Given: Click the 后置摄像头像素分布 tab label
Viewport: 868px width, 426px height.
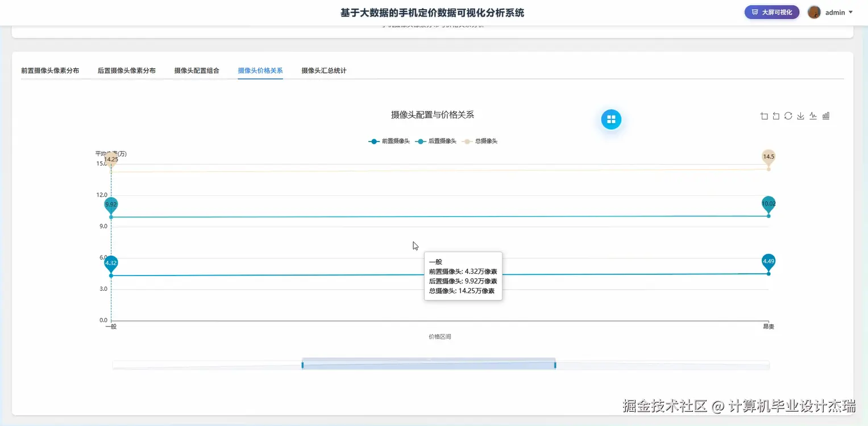Looking at the screenshot, I should [128, 70].
